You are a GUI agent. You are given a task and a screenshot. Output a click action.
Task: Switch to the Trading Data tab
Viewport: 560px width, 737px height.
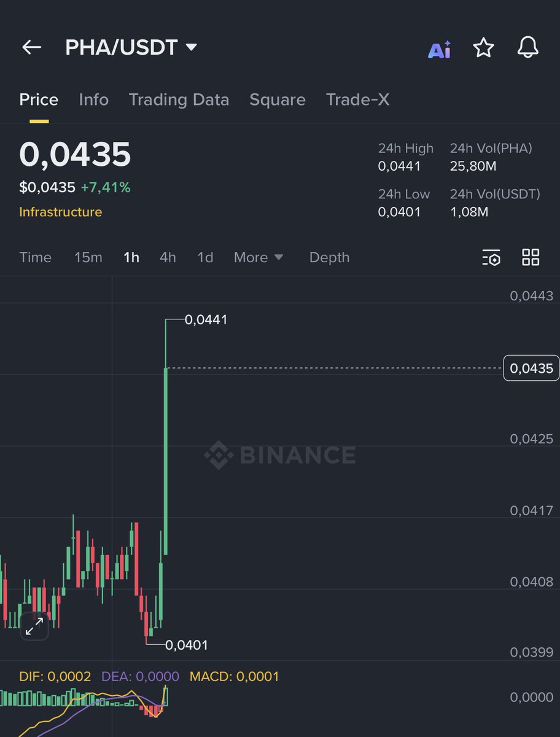tap(179, 99)
